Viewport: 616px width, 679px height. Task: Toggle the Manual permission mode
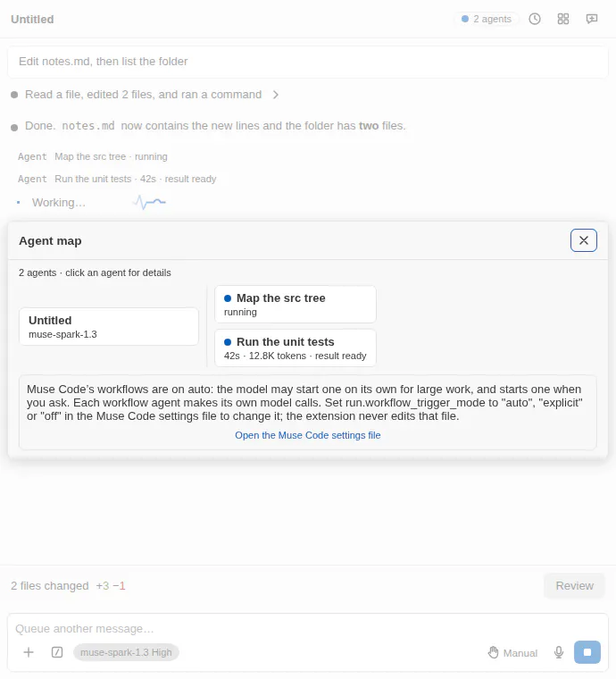coord(512,652)
